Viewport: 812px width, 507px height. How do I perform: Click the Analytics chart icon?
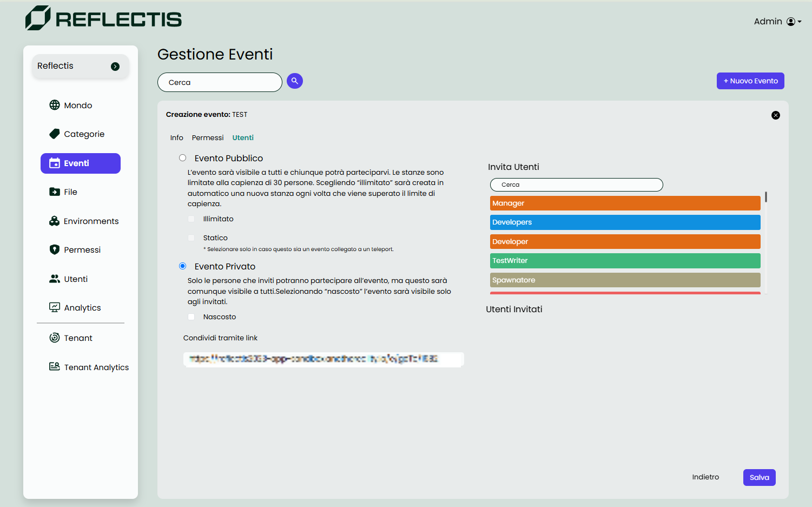[54, 307]
